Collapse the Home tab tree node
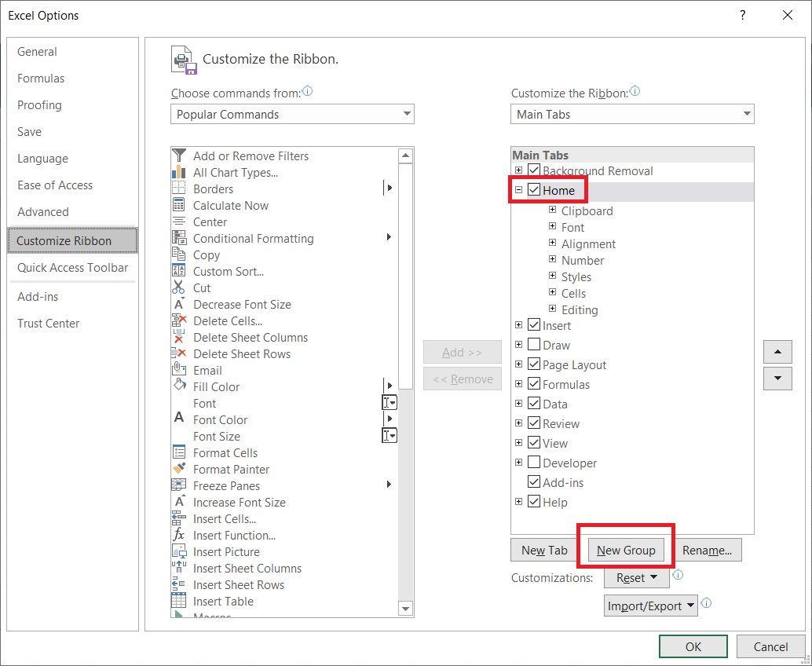The image size is (812, 666). point(518,190)
